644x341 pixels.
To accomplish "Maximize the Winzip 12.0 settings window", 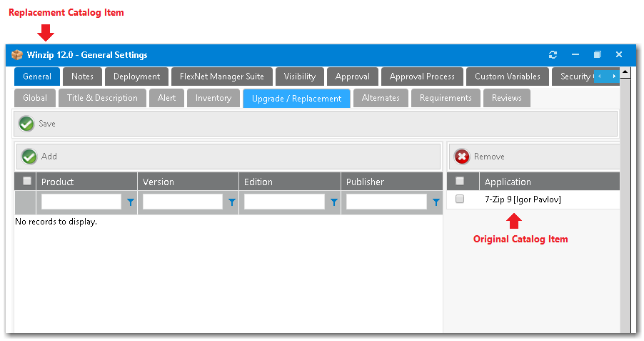I will 597,55.
